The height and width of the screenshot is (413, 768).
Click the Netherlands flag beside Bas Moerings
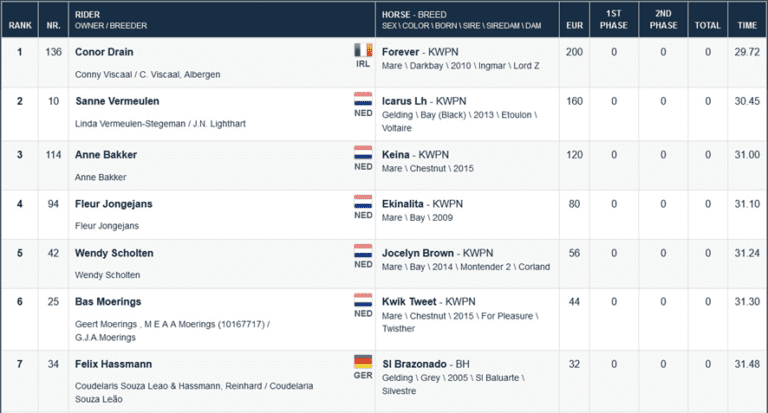363,299
